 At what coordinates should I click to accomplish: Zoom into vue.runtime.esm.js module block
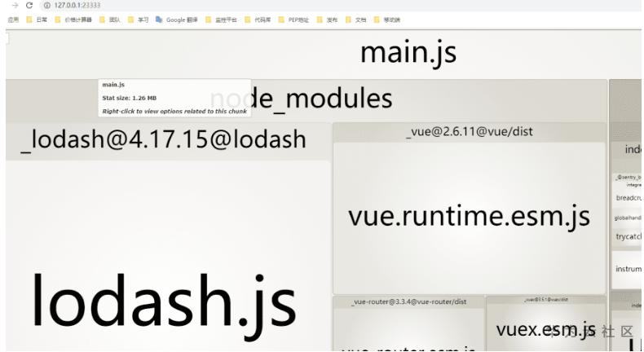469,218
